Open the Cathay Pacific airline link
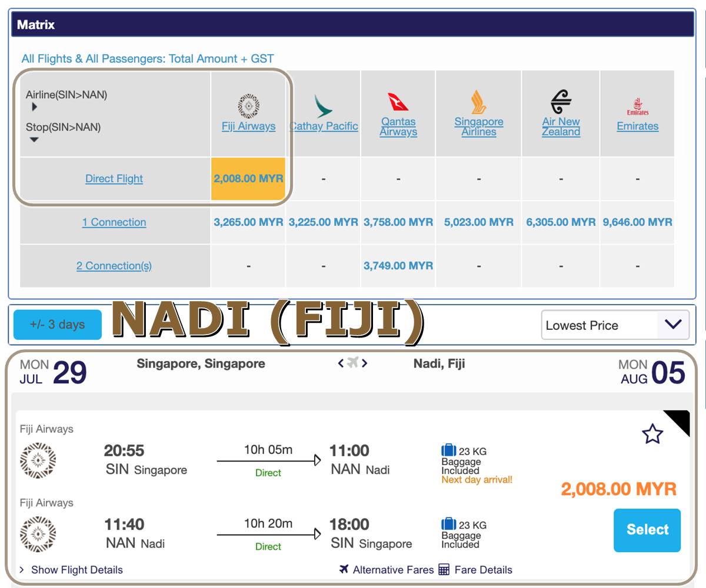This screenshot has height=588, width=706. tap(324, 126)
